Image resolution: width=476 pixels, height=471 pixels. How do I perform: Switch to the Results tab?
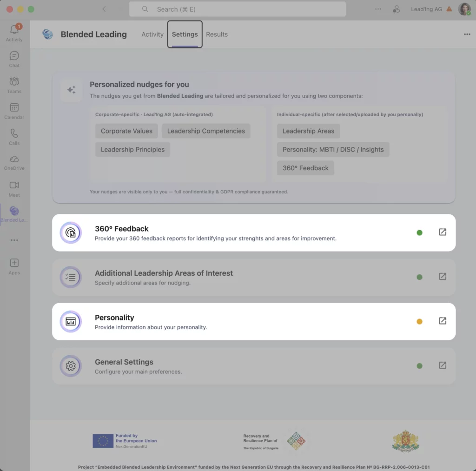point(217,34)
